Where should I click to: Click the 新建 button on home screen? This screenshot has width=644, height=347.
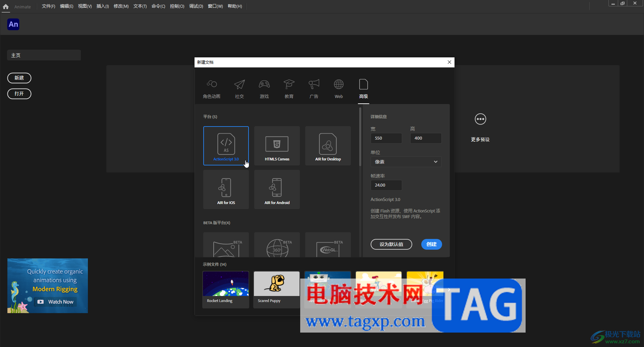[19, 78]
